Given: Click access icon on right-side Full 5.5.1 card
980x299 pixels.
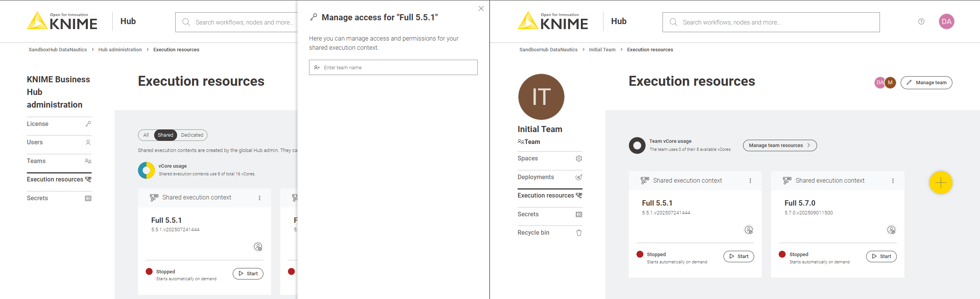Looking at the screenshot, I should 748,230.
